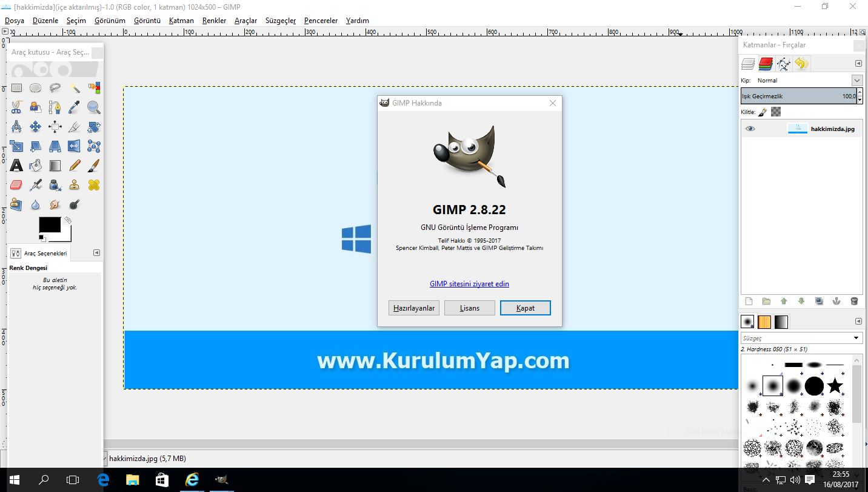Select the Smudge finger tool
868x492 pixels.
(55, 204)
